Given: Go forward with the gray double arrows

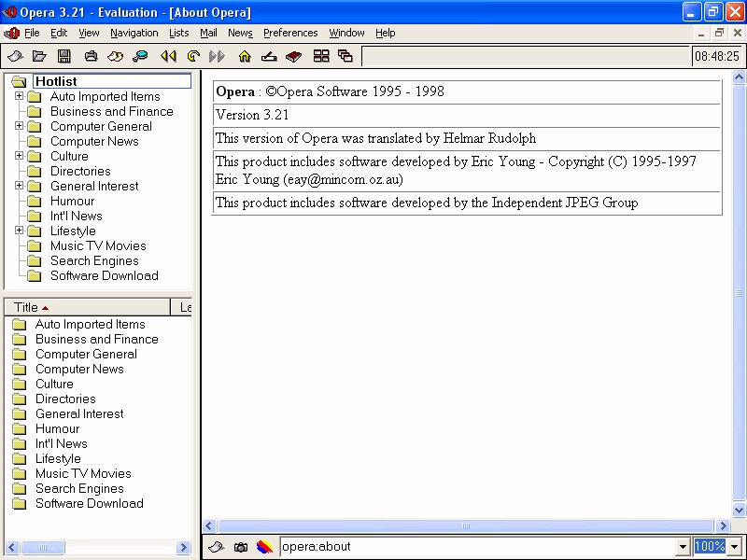Looking at the screenshot, I should (217, 56).
